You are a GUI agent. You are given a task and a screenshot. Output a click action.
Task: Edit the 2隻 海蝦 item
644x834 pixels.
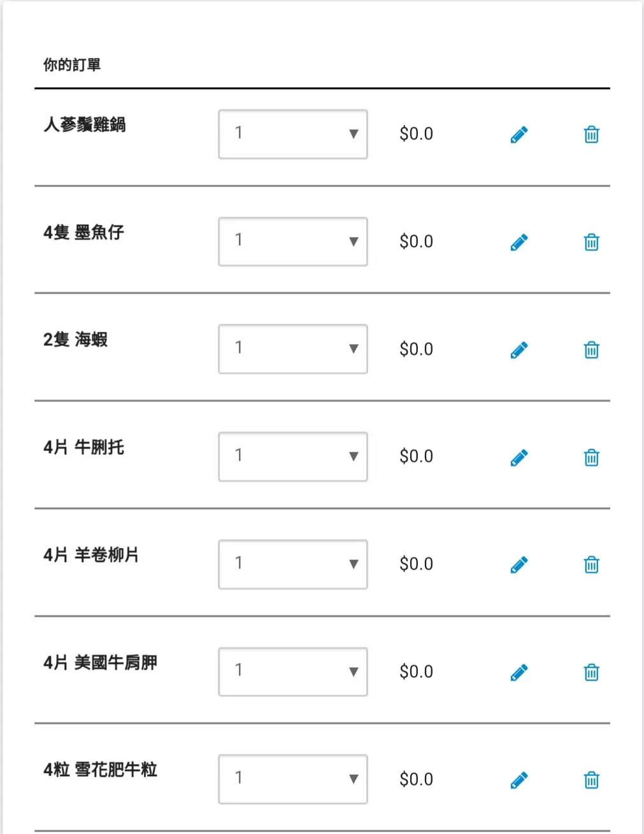pos(519,350)
